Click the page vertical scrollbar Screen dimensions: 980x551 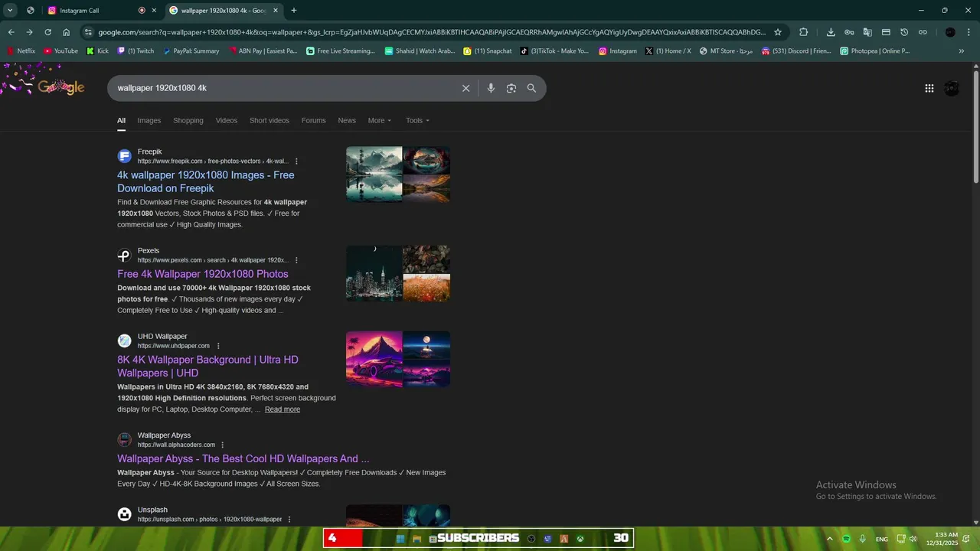click(975, 126)
